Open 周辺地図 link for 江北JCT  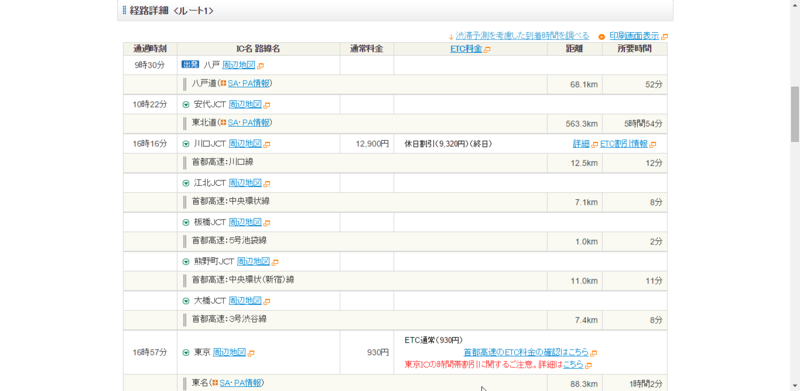tap(245, 183)
